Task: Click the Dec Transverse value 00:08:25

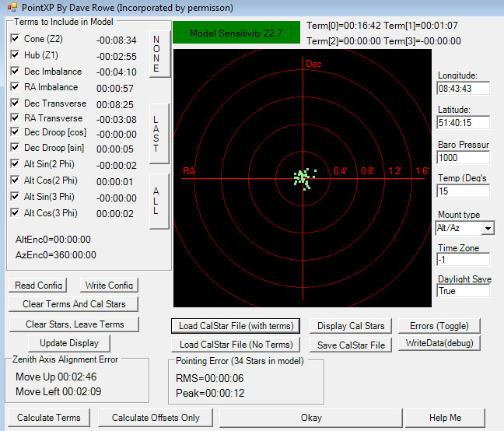Action: tap(115, 104)
